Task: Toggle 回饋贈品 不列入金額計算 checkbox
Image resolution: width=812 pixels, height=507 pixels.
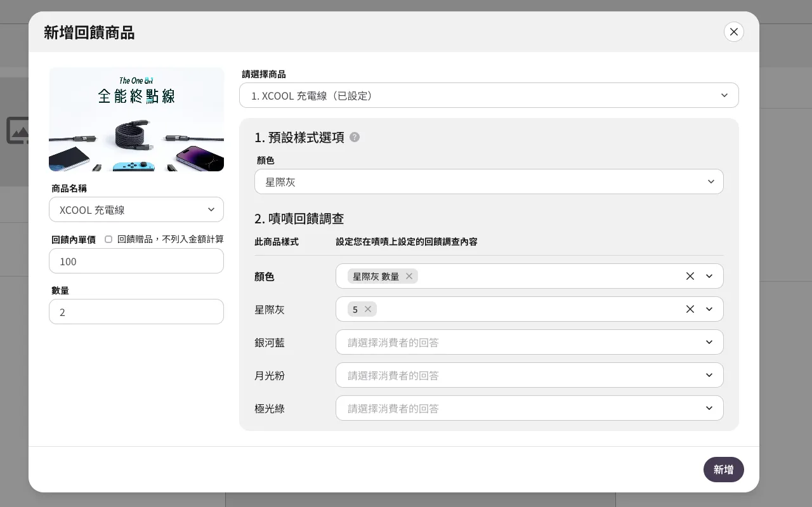Action: pos(108,239)
